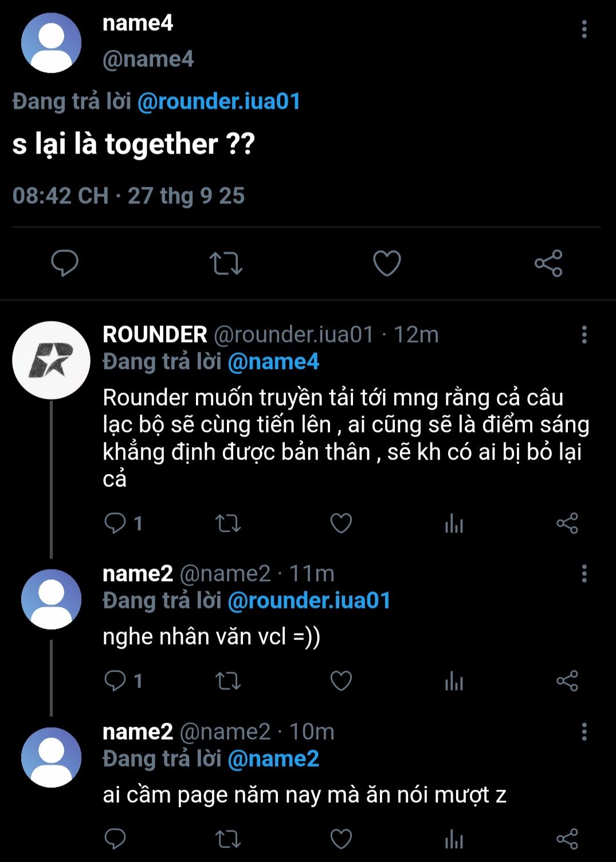
Task: Share the 'ai cầm page' reply
Action: (567, 839)
